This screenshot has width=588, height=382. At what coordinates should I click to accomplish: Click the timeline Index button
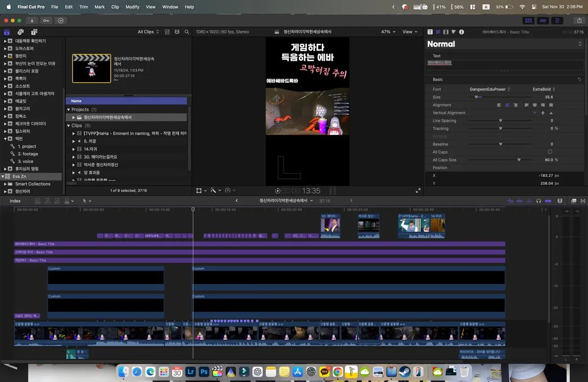point(15,201)
